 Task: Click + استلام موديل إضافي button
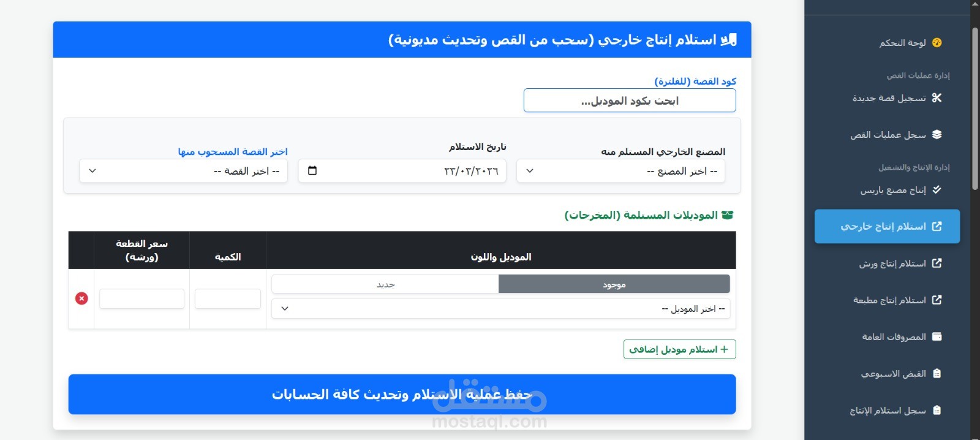click(x=679, y=349)
